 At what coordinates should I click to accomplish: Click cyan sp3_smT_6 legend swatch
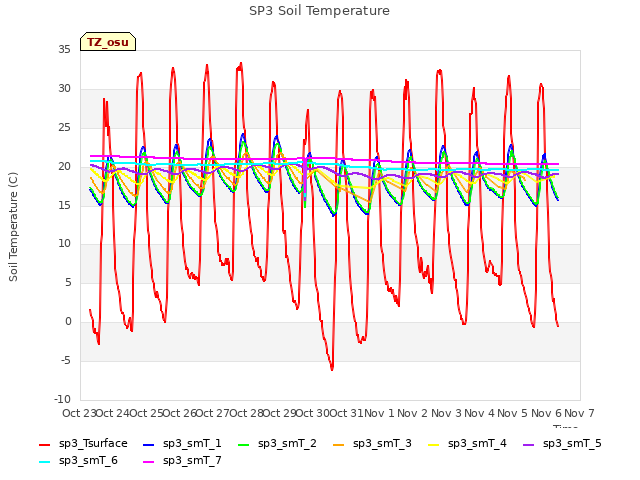click(x=44, y=462)
